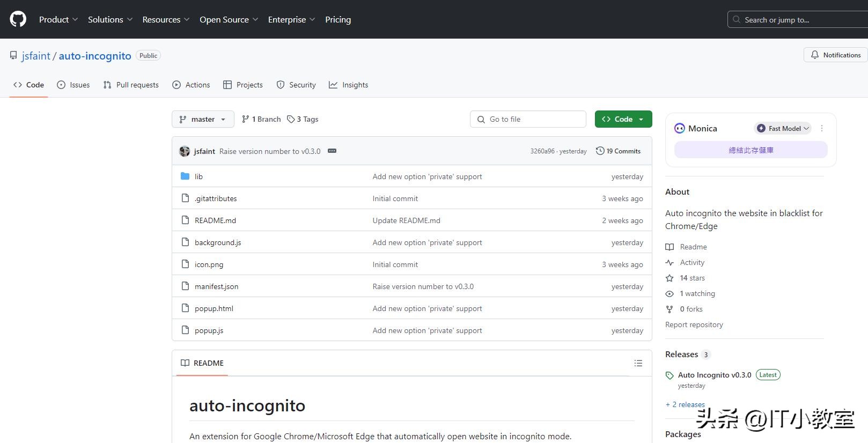Switch to the Actions tab
Image resolution: width=868 pixels, height=443 pixels.
pyautogui.click(x=191, y=85)
